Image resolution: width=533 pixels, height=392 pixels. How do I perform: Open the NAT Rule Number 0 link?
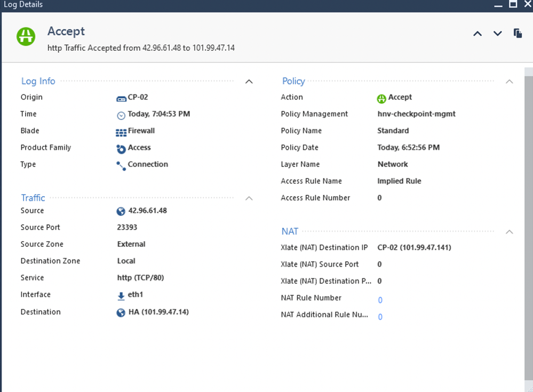[380, 300]
